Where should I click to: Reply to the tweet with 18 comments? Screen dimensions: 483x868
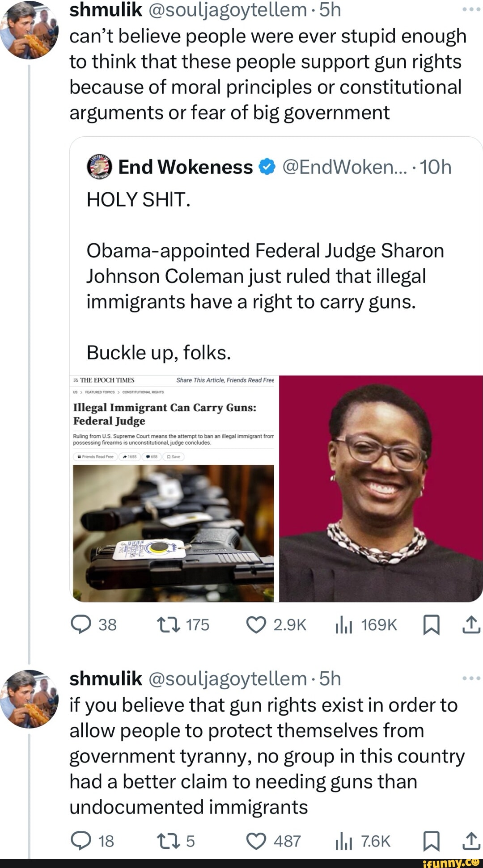(81, 841)
